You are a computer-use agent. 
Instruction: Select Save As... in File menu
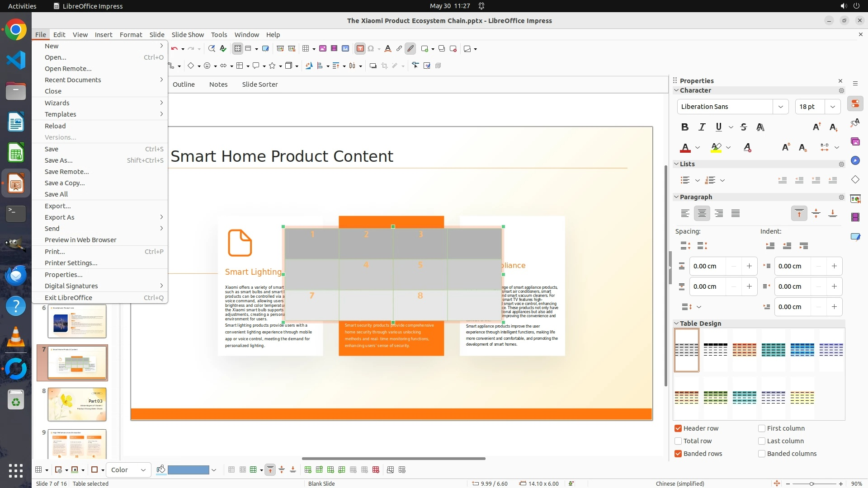58,160
